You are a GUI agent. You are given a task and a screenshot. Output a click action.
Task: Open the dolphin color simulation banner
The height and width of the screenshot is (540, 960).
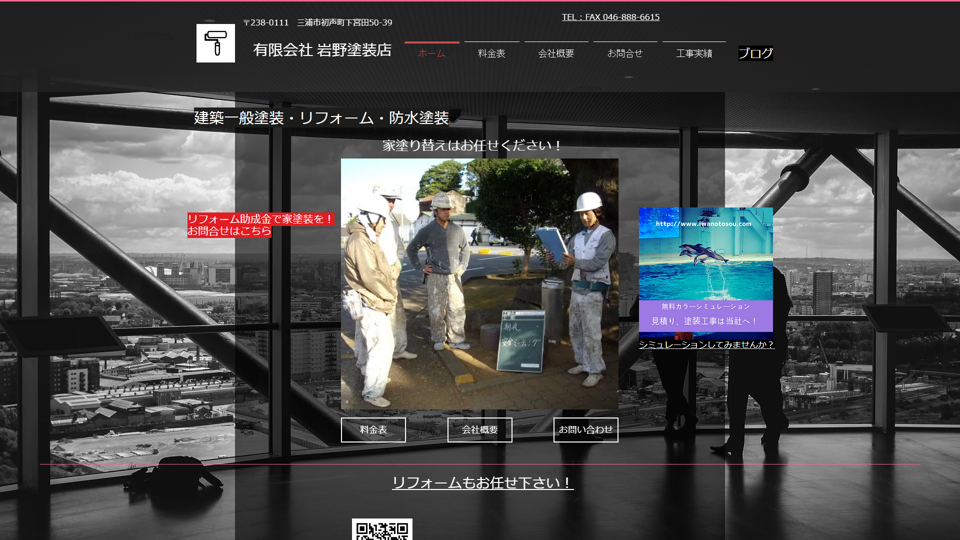pyautogui.click(x=705, y=269)
